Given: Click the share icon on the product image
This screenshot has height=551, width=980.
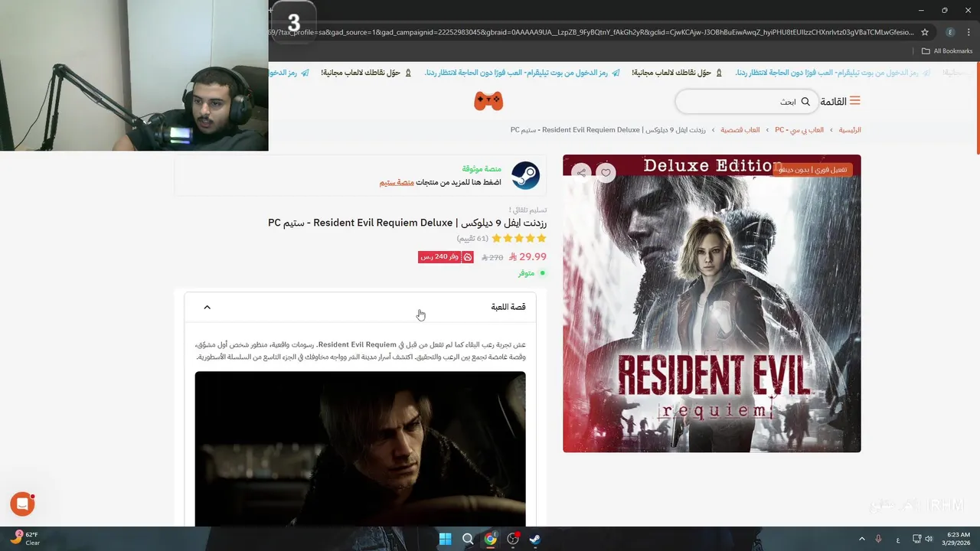Looking at the screenshot, I should point(581,173).
